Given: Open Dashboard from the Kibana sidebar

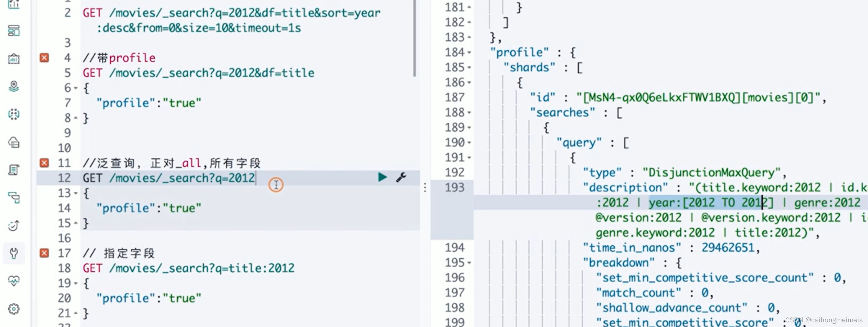Looking at the screenshot, I should point(14,31).
